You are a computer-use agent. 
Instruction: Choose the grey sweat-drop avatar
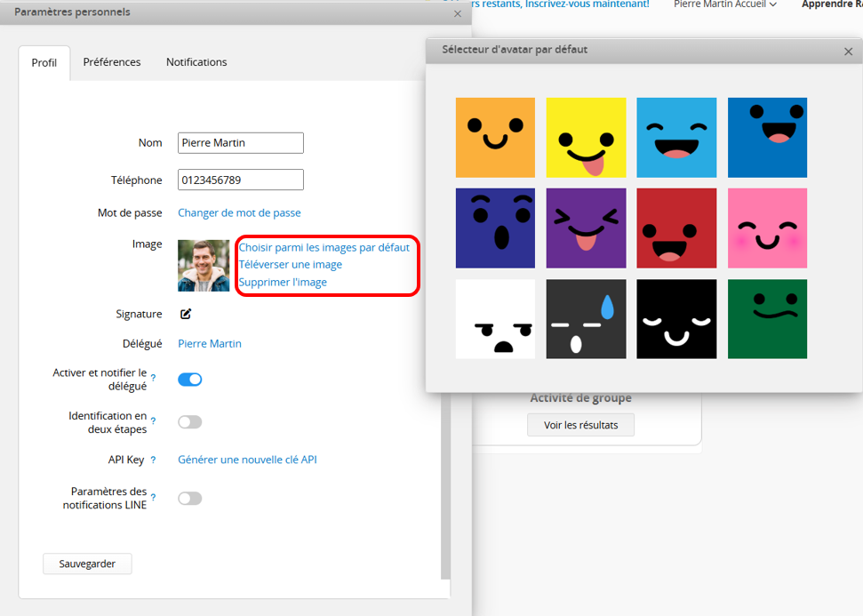tap(587, 319)
